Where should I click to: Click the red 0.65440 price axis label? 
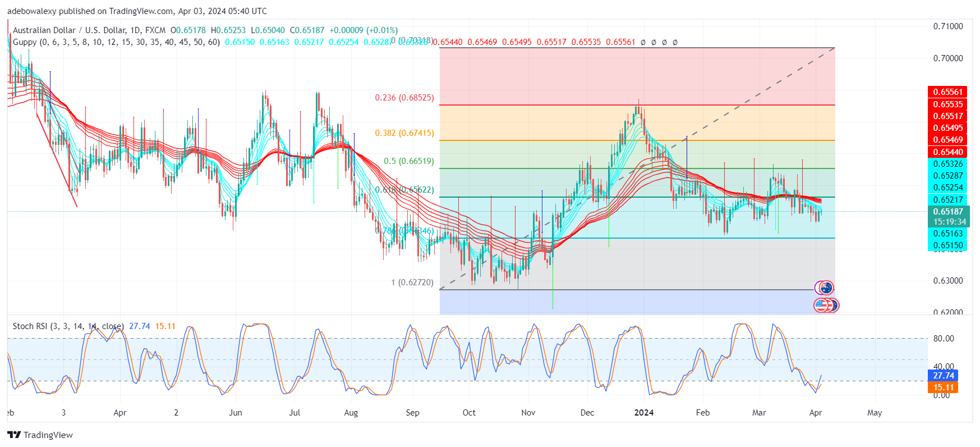point(947,152)
